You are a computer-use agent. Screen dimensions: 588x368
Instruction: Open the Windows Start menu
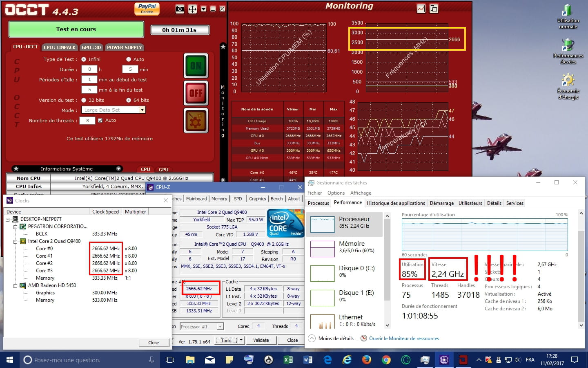click(x=10, y=360)
